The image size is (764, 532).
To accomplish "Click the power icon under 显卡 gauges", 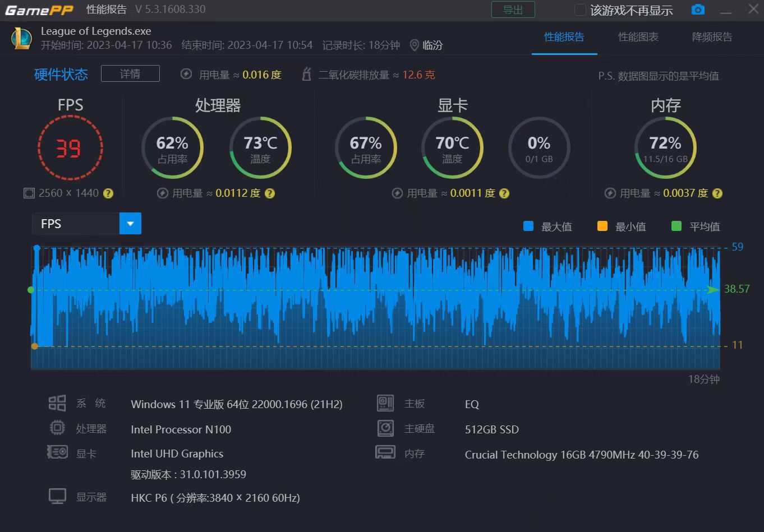I will pyautogui.click(x=397, y=193).
